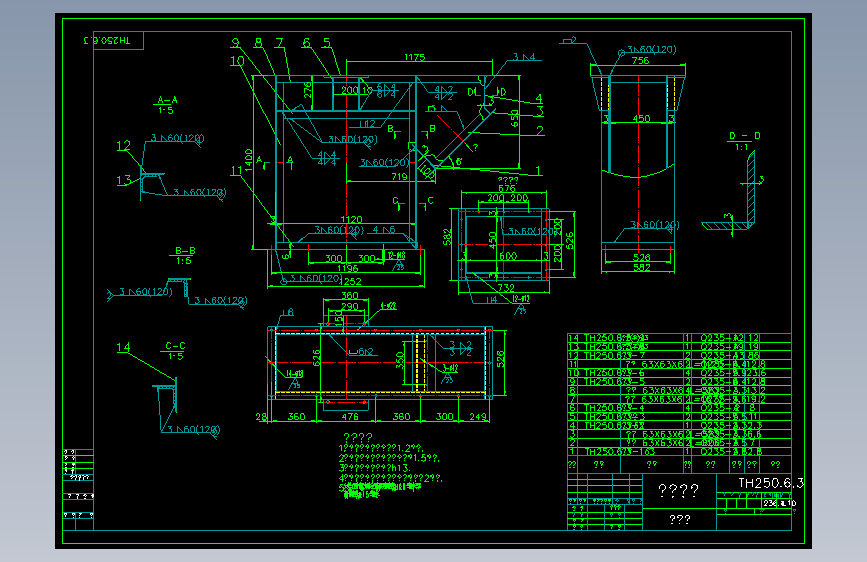Select the vertical 1400 height dimension
Screen dimensions: 867x562
[249, 160]
